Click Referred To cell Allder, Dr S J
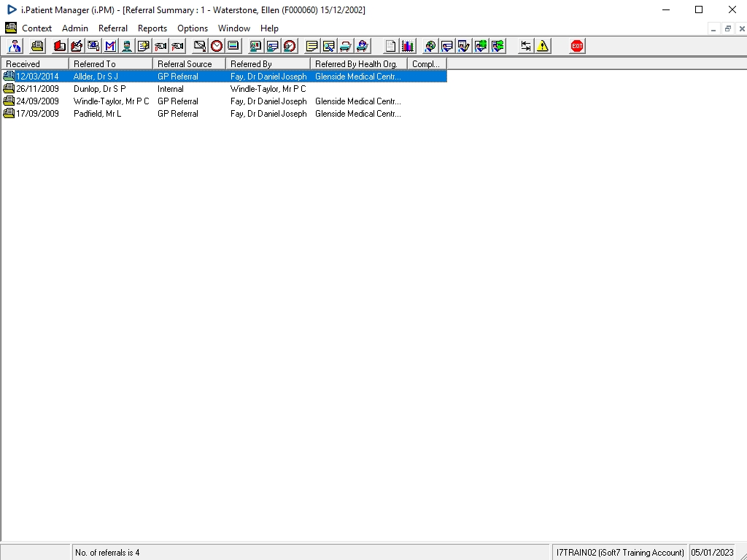Image resolution: width=747 pixels, height=560 pixels. tap(96, 76)
